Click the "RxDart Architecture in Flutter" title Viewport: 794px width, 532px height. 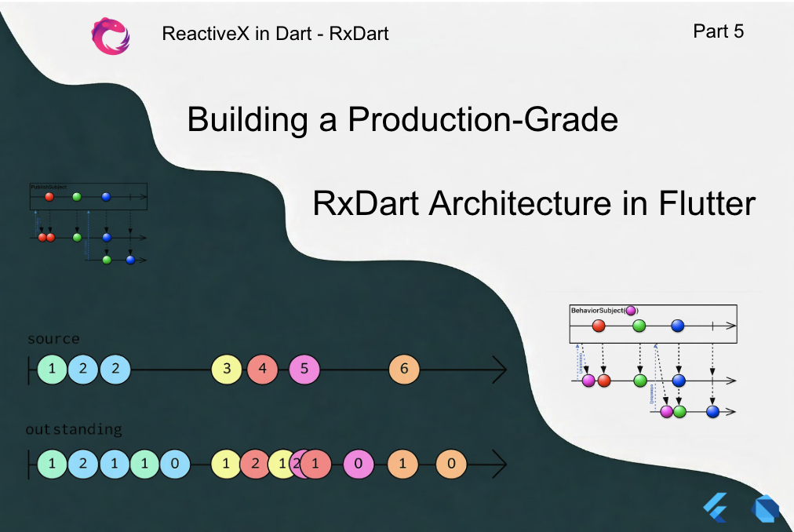pos(534,204)
